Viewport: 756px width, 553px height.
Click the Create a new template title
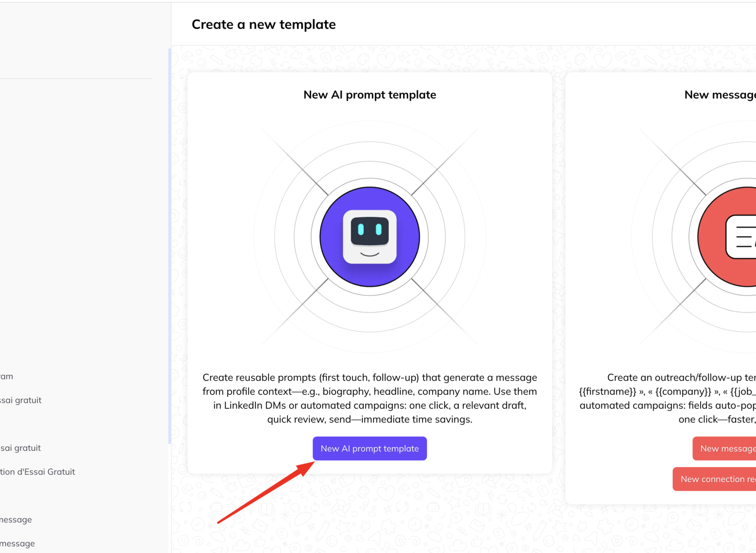264,24
